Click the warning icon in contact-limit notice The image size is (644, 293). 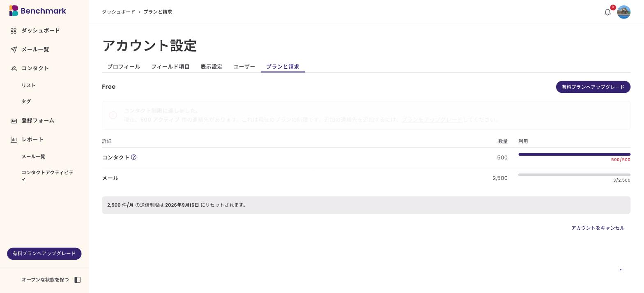[x=113, y=115]
